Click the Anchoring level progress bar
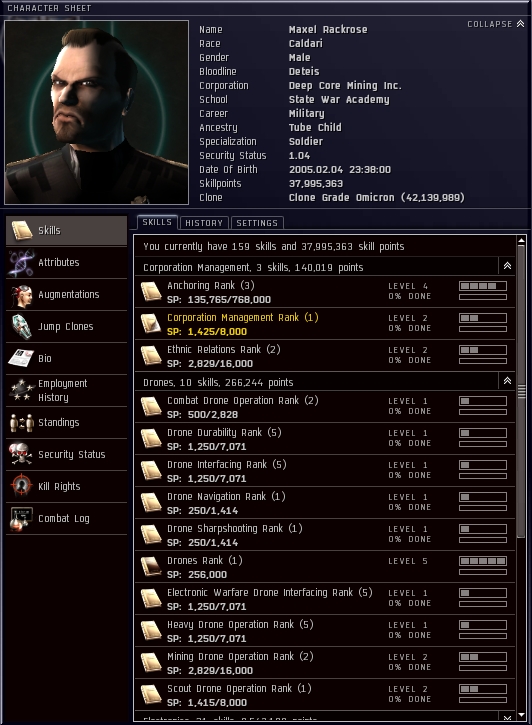Viewport: 532px width, 725px height. point(483,286)
